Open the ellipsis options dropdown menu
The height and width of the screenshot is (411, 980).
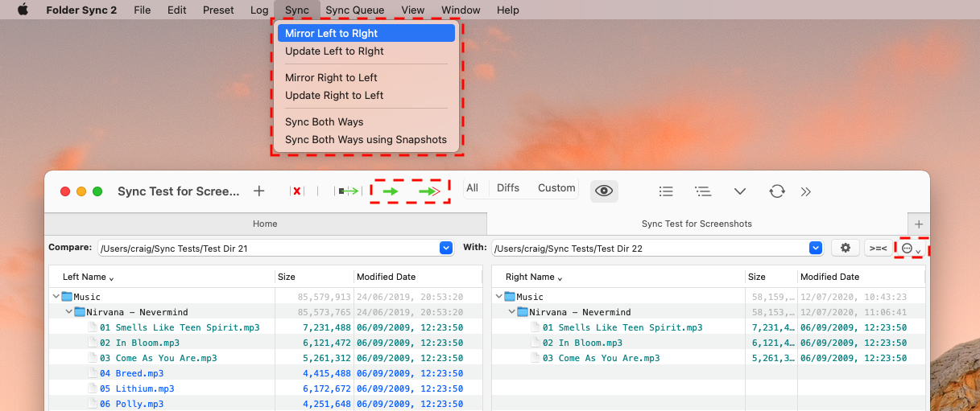coord(911,249)
